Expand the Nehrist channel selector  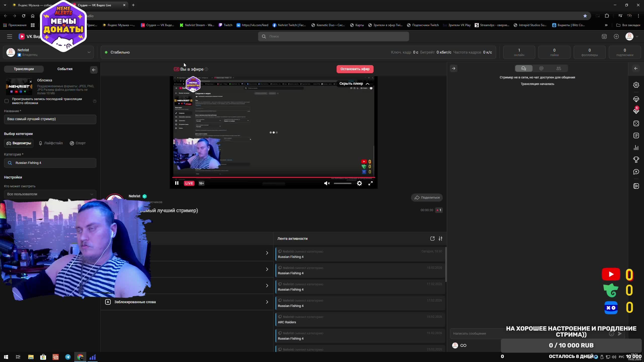89,52
